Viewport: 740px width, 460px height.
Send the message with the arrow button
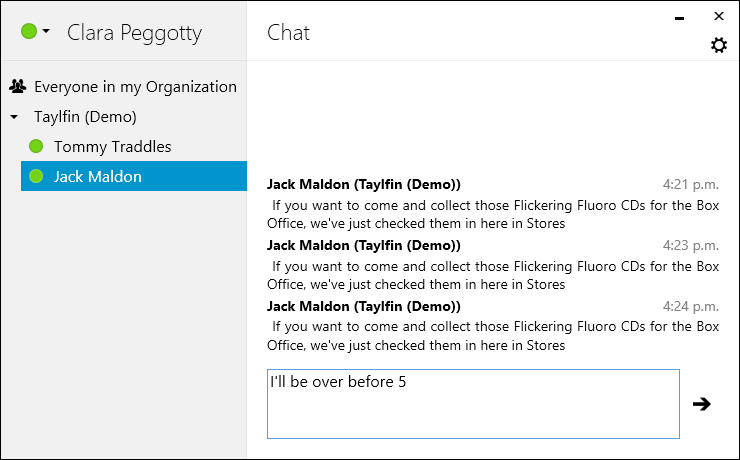702,404
